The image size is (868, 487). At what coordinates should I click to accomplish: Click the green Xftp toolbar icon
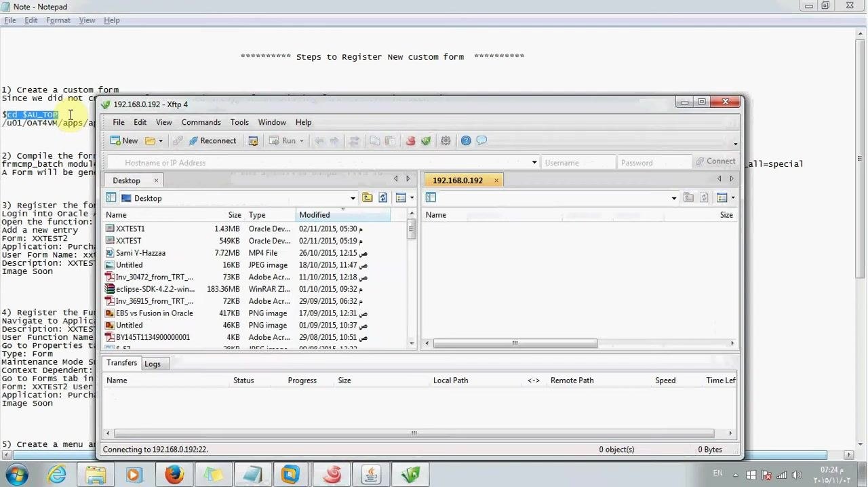pyautogui.click(x=426, y=141)
